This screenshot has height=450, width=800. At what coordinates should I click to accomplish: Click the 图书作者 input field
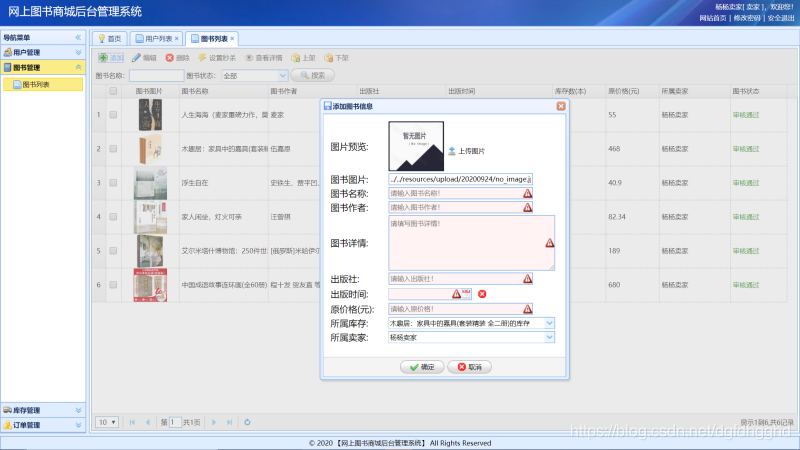(460, 207)
